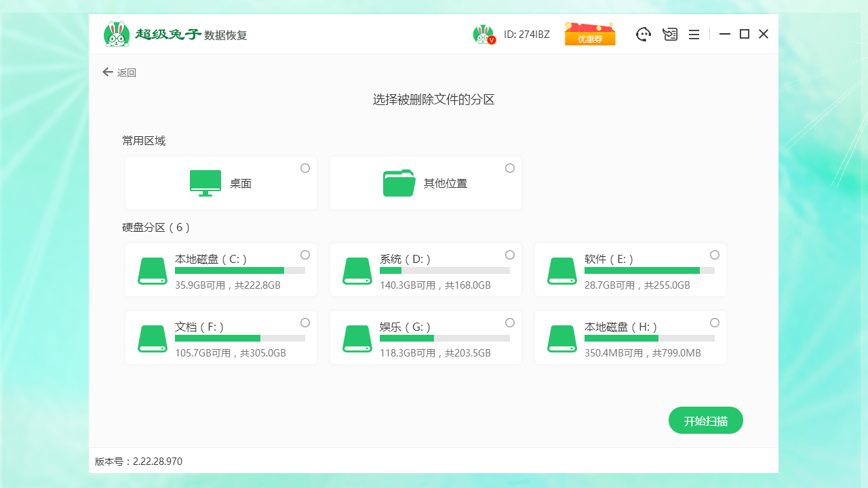
Task: Click 118.3GB可用，共203.5GB text
Action: point(435,353)
